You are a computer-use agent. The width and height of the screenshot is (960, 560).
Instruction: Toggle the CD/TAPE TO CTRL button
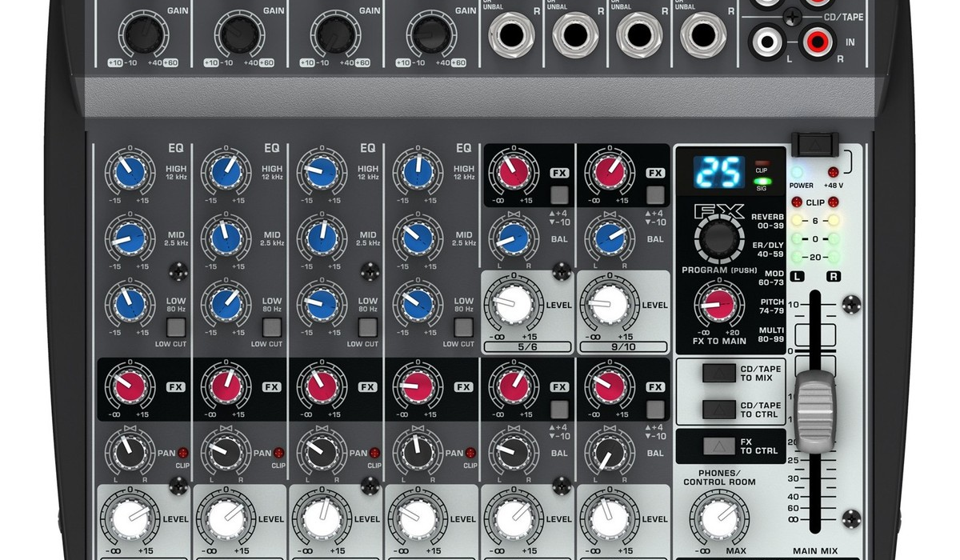[x=718, y=410]
